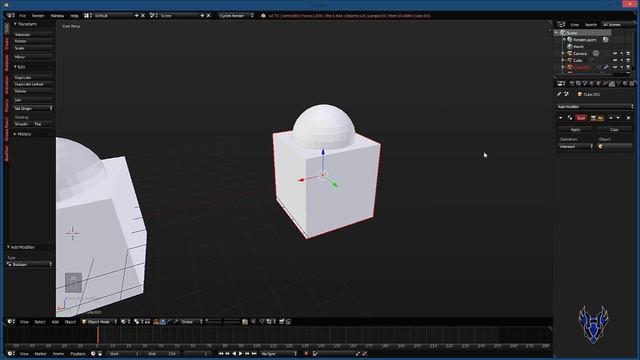Open the Object properties tab

[x=598, y=84]
